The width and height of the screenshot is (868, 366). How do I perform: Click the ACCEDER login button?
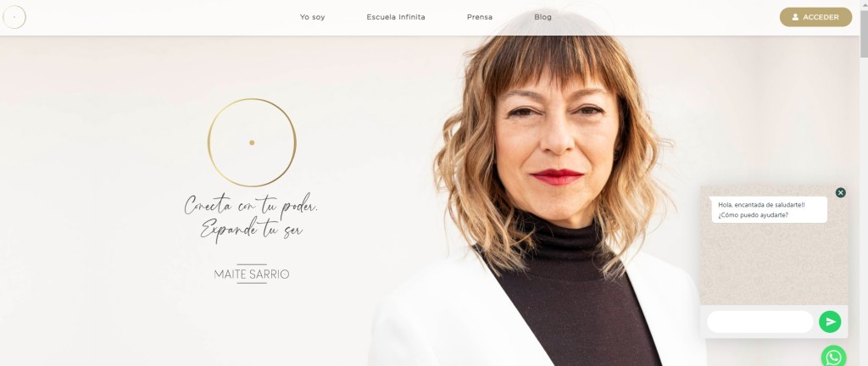pyautogui.click(x=815, y=17)
